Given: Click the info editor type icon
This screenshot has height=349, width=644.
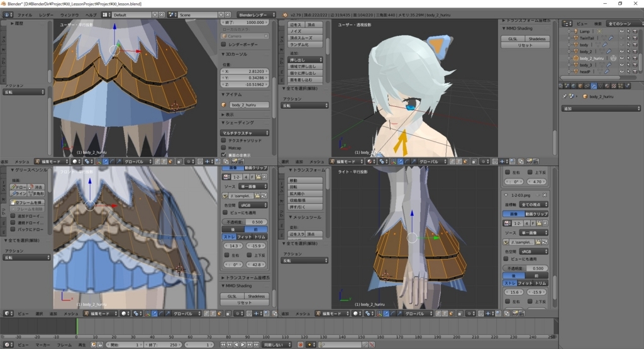Looking at the screenshot, I should tap(8, 15).
